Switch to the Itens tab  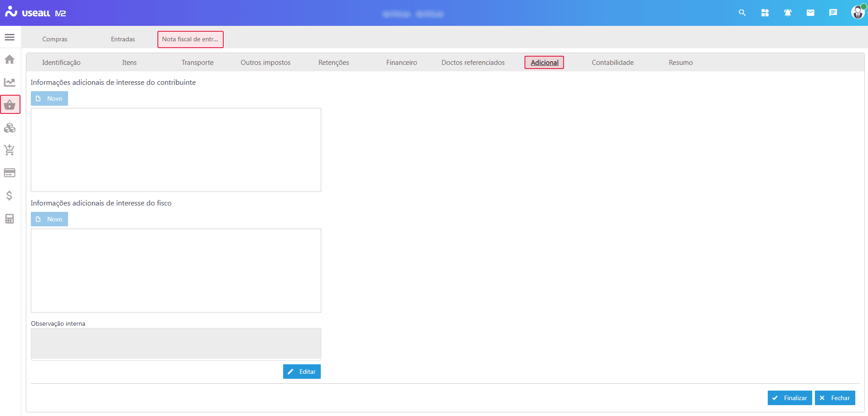click(x=129, y=63)
